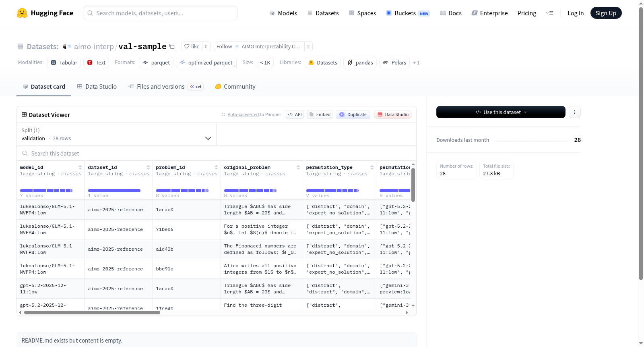The width and height of the screenshot is (644, 347).
Task: Open the Models nav item
Action: click(x=283, y=13)
